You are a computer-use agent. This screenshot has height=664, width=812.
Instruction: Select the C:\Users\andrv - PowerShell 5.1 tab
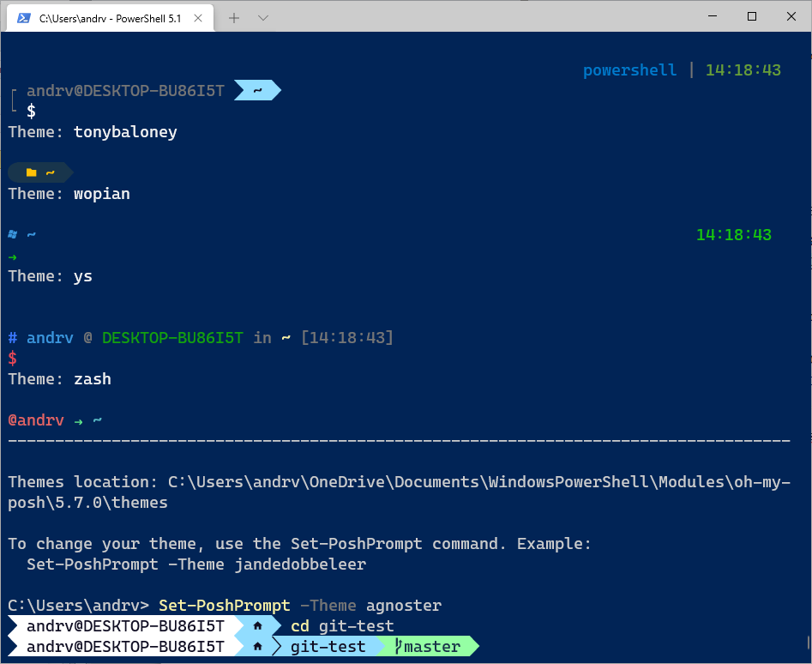tap(111, 18)
